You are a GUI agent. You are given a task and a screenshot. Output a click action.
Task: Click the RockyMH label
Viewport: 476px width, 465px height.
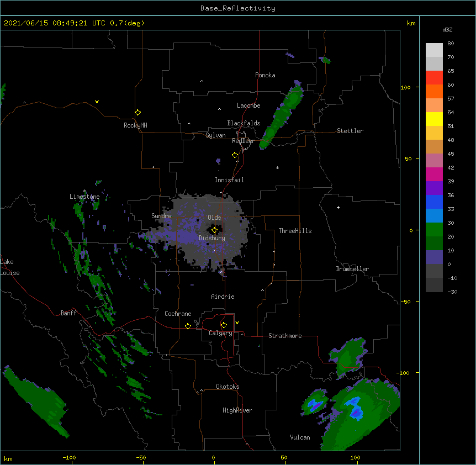[135, 125]
